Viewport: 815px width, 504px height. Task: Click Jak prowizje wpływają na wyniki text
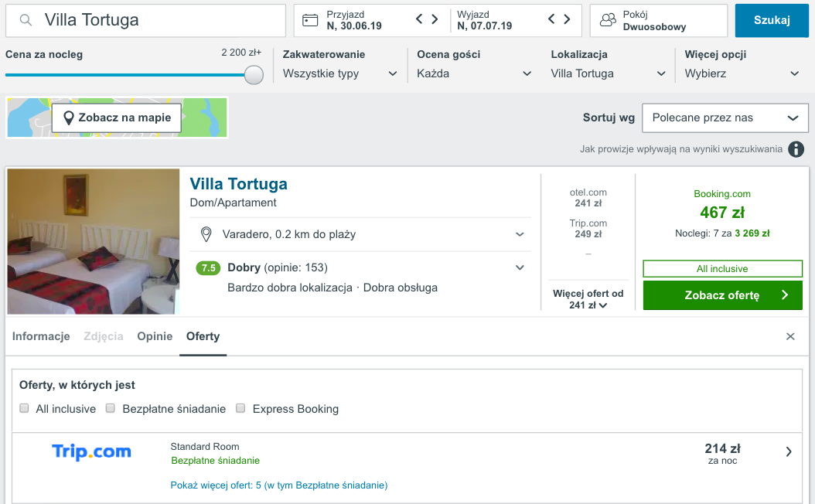coord(681,149)
